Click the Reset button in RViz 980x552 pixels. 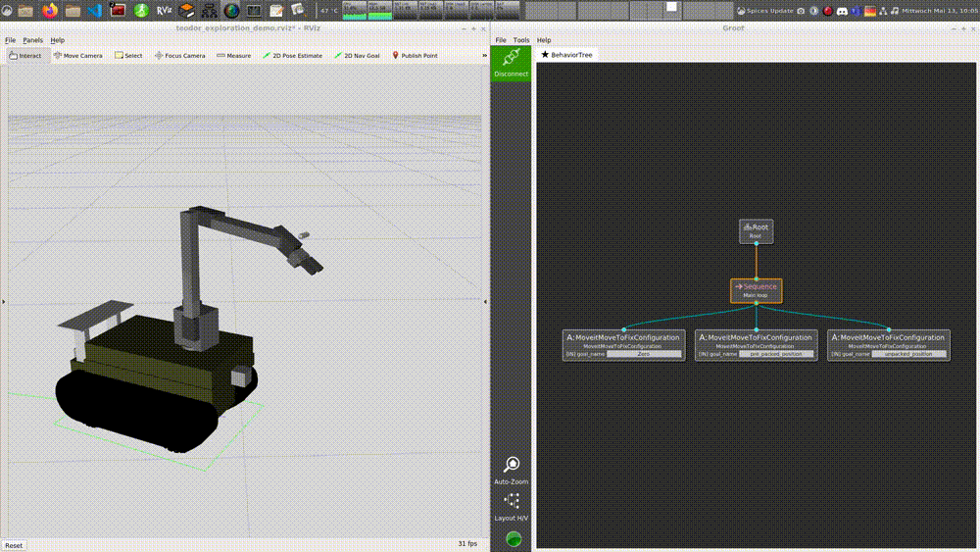tap(14, 546)
